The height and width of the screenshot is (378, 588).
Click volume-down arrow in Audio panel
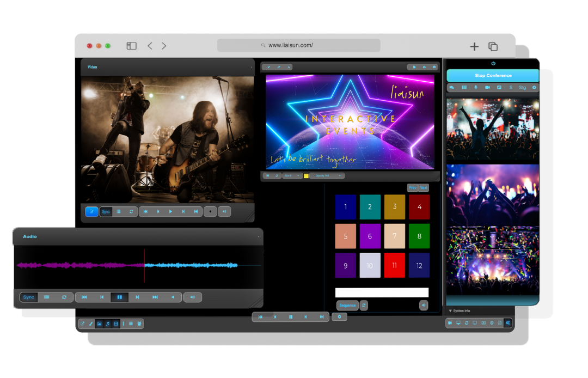pos(173,297)
